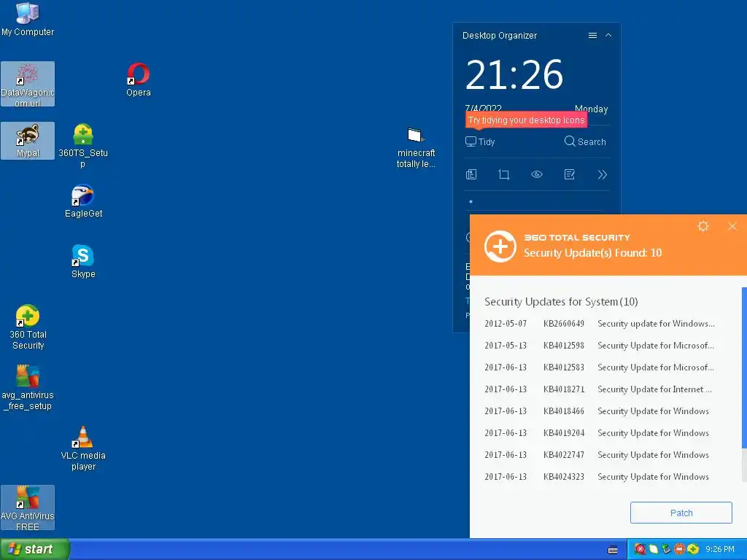Click the white leaf tray icon
This screenshot has width=747, height=560.
[653, 550]
